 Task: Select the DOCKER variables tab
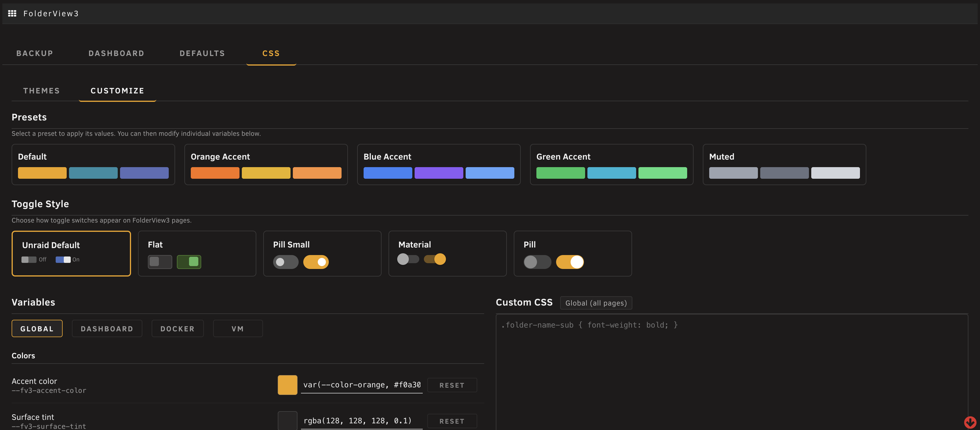[177, 328]
